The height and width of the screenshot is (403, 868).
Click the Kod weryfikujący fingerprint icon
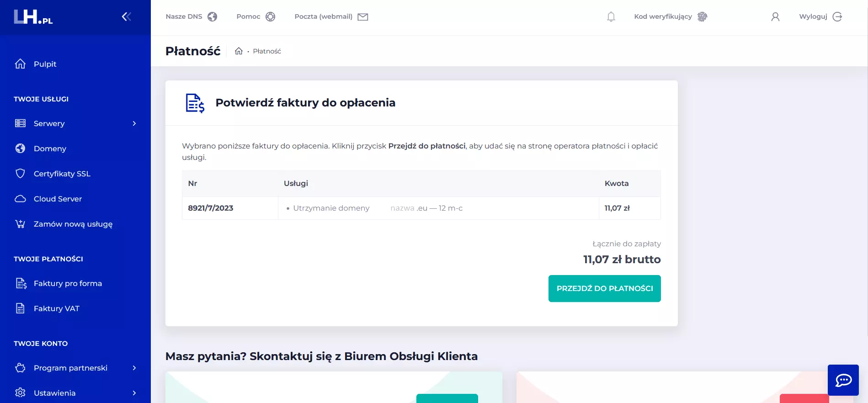[x=703, y=17]
